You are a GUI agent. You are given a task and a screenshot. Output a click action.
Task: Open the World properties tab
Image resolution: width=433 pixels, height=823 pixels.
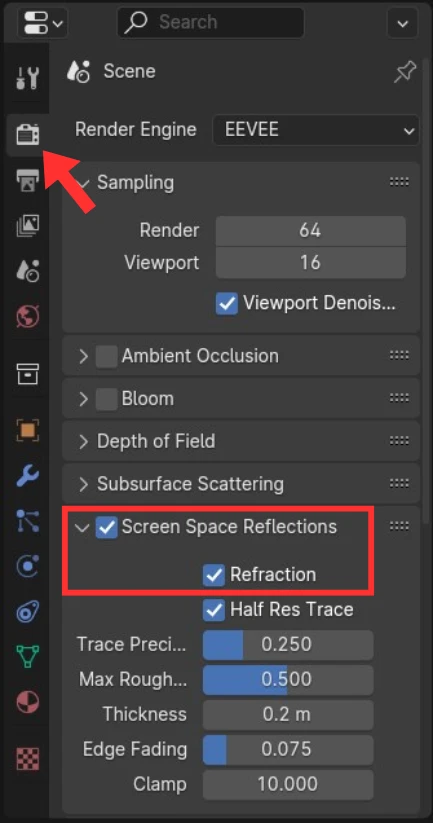27,316
